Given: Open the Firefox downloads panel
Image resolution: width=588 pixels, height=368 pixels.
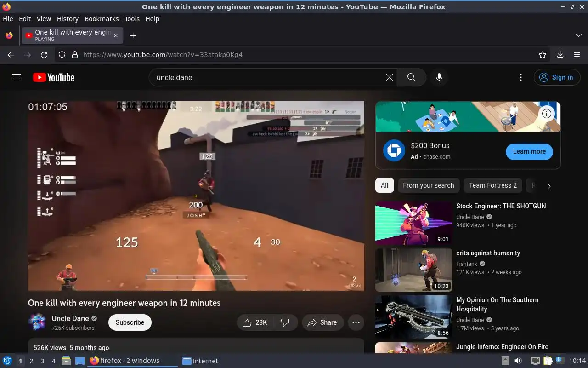Looking at the screenshot, I should tap(560, 55).
